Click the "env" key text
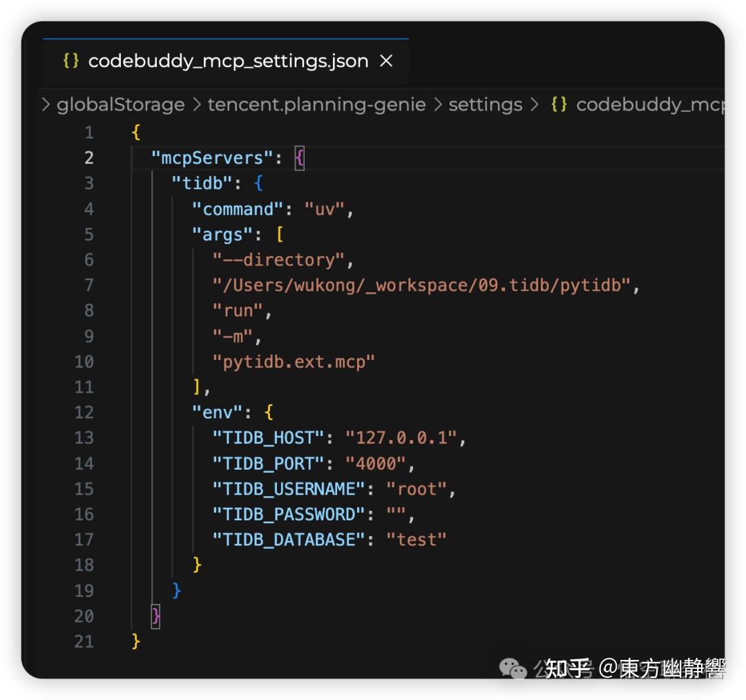746x700 pixels. [217, 412]
